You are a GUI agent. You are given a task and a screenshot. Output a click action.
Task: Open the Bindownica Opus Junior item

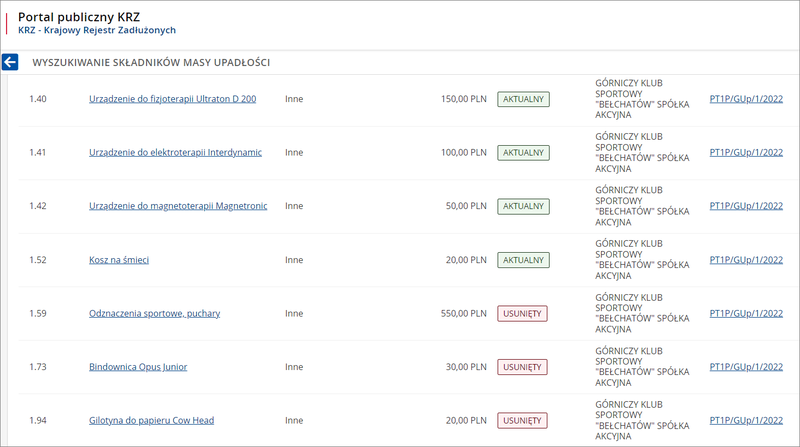pos(138,367)
